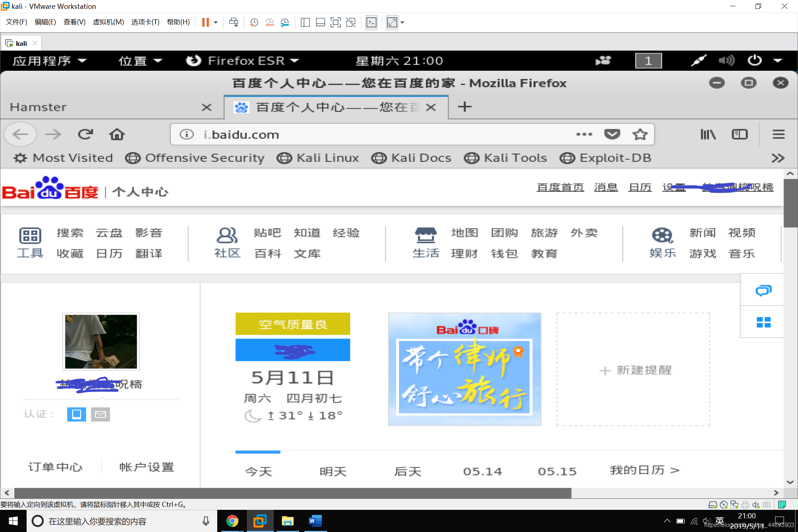Open a new Firefox tab with plus button
Screen dimensions: 798x532
(464, 107)
